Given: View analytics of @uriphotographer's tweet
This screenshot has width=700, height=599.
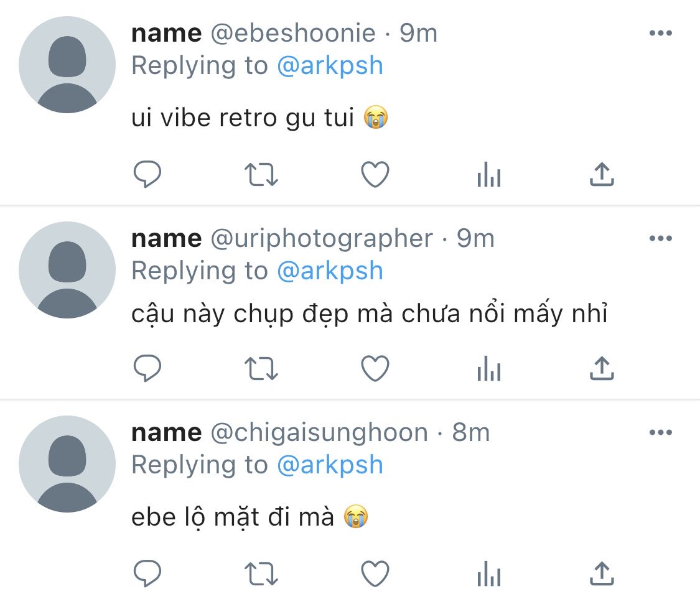Looking at the screenshot, I should (489, 368).
